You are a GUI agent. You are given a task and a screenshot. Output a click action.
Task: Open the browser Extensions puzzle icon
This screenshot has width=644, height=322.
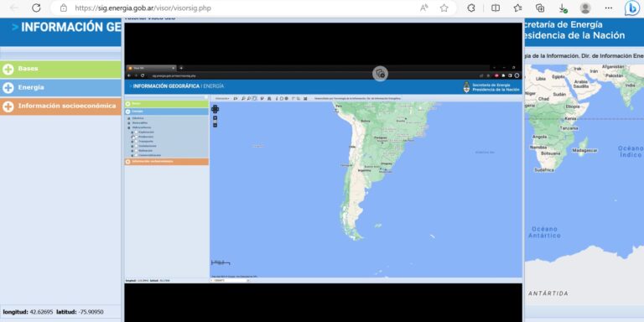coord(471,8)
